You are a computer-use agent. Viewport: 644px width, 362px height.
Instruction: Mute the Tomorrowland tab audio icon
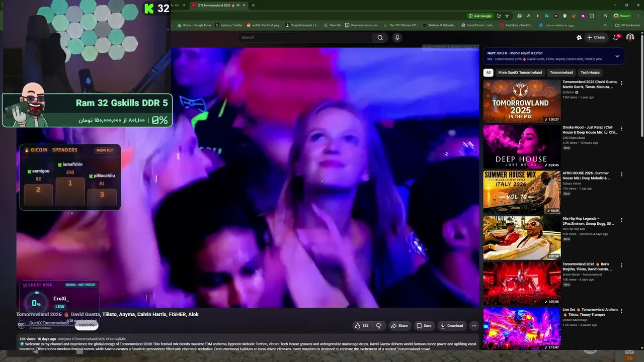pyautogui.click(x=237, y=5)
